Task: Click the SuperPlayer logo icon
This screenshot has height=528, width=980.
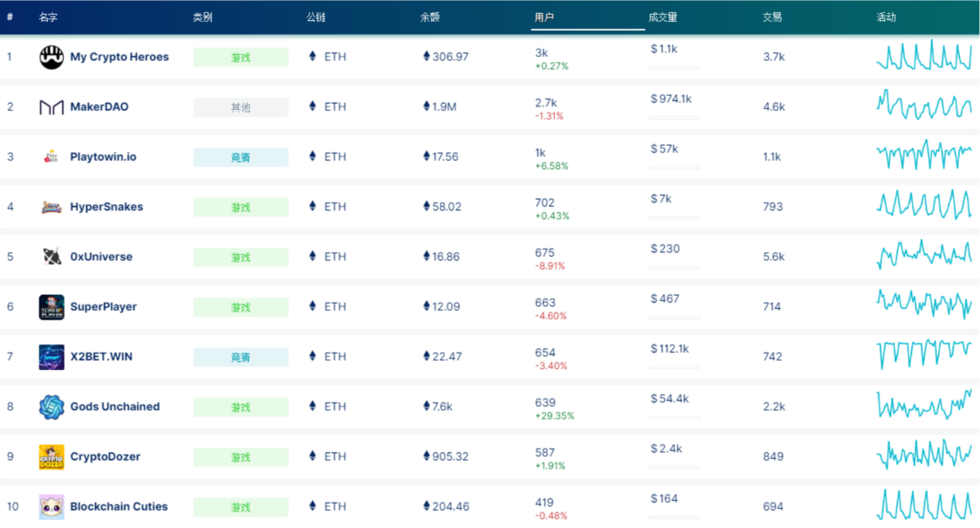Action: coord(51,307)
